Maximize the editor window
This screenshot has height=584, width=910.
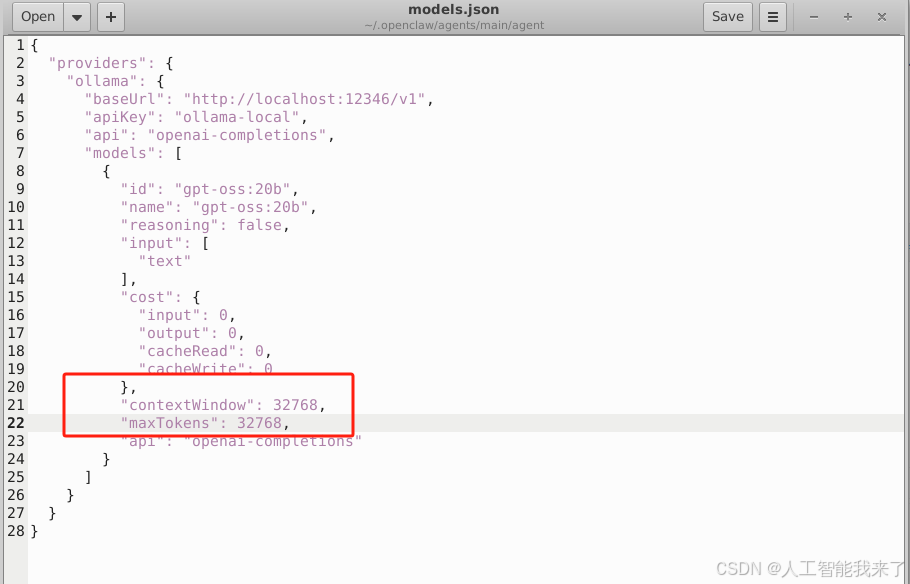[848, 17]
